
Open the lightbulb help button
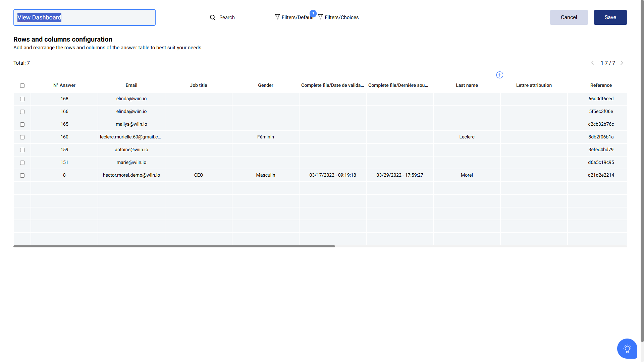point(627,349)
